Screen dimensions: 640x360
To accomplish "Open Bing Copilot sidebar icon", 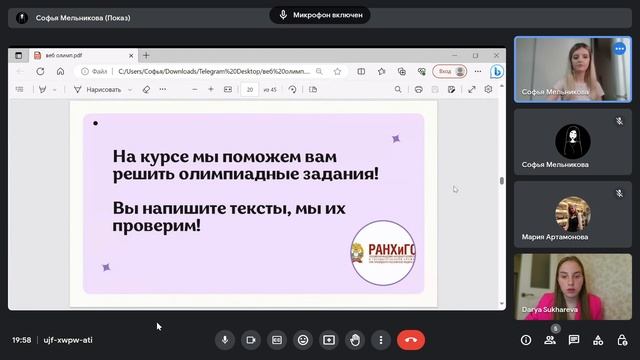I will coord(497,71).
